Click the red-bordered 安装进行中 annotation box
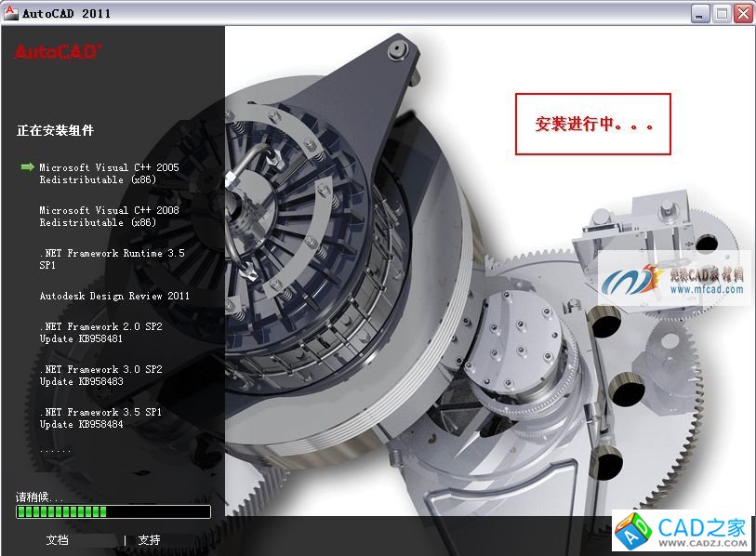Screen dimensions: 756x556 coord(592,124)
